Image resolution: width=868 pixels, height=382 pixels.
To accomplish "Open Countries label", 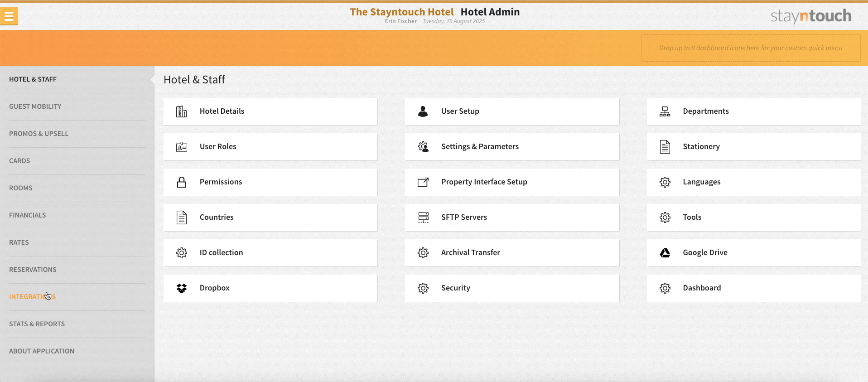I will click(217, 218).
